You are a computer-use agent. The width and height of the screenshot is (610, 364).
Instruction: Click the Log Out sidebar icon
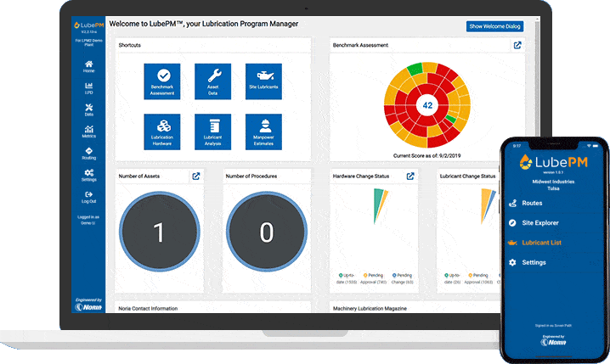(x=89, y=197)
